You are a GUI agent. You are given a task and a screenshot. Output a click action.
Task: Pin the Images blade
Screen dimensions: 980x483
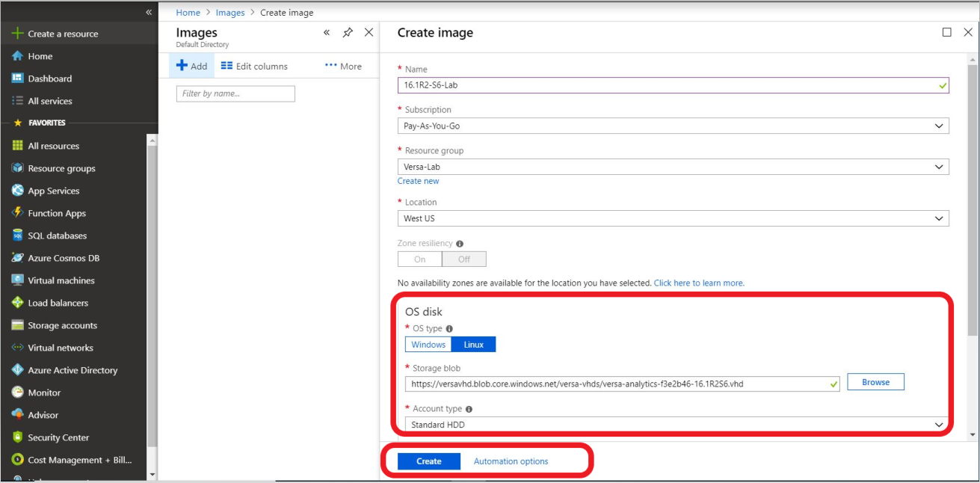tap(348, 33)
